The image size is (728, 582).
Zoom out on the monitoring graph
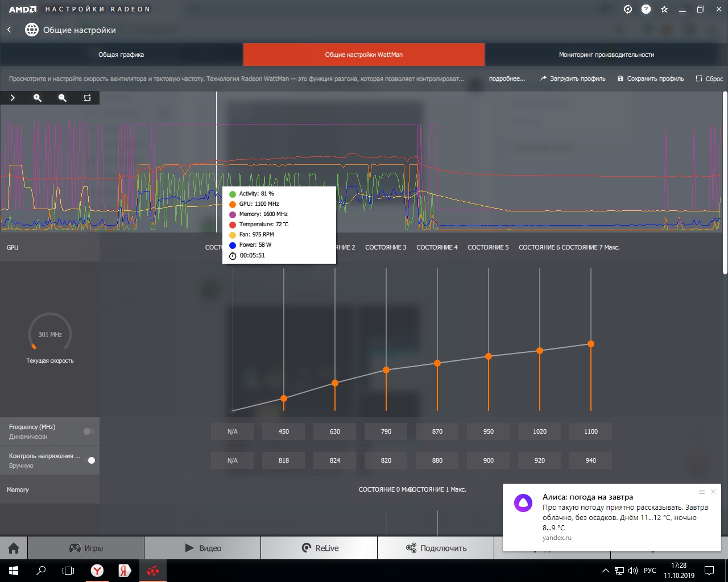[x=63, y=98]
